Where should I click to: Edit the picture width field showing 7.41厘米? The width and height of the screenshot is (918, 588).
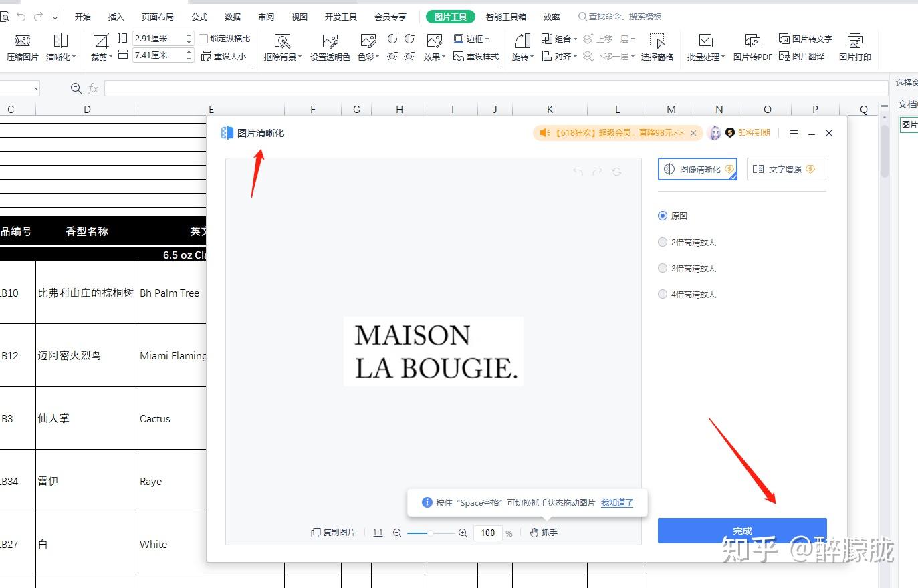coord(158,55)
